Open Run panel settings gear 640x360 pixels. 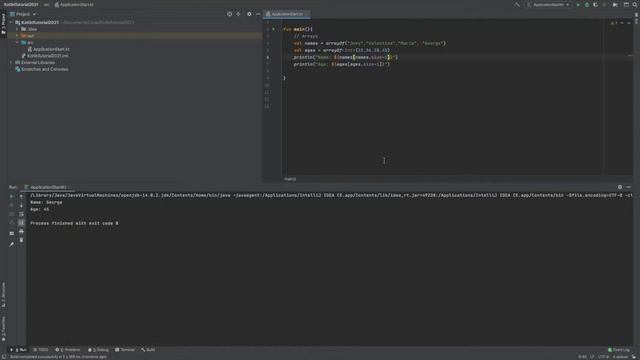(620, 187)
